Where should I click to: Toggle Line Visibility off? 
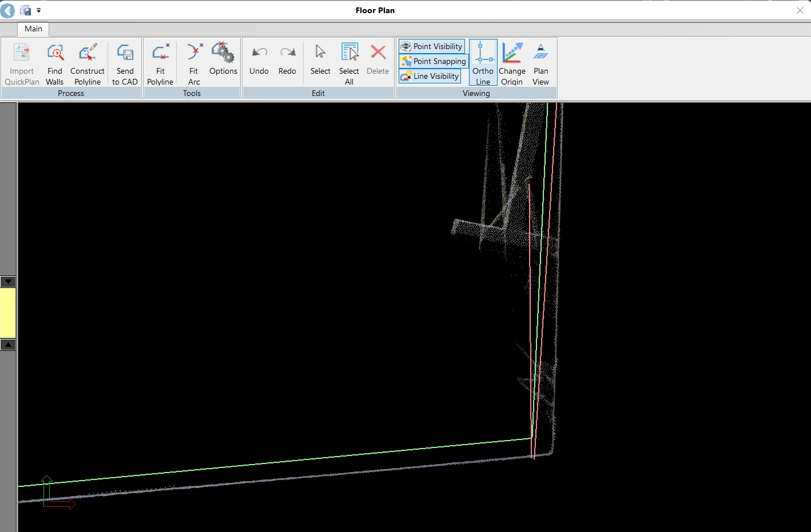[x=430, y=76]
